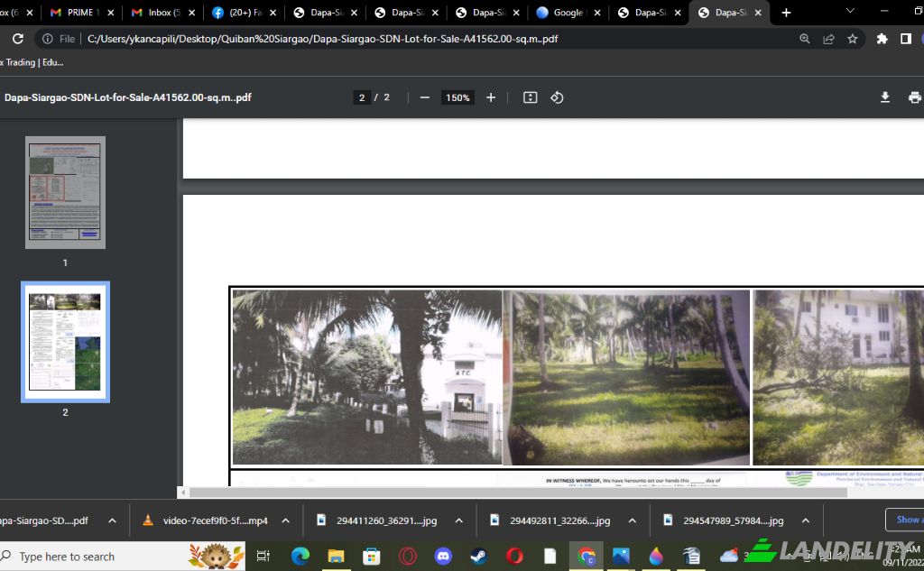This screenshot has height=571, width=924.
Task: Click the PDF zoom in plus button
Action: click(491, 97)
